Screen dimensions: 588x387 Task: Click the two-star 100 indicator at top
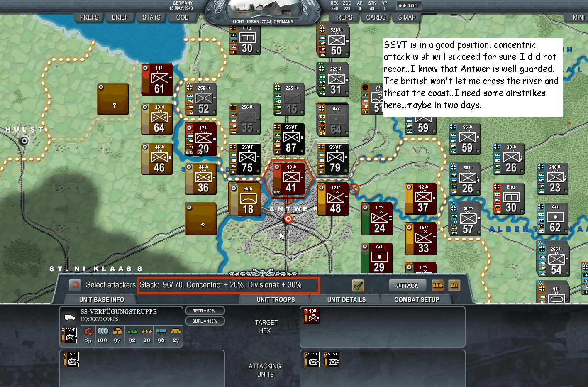(x=408, y=5)
